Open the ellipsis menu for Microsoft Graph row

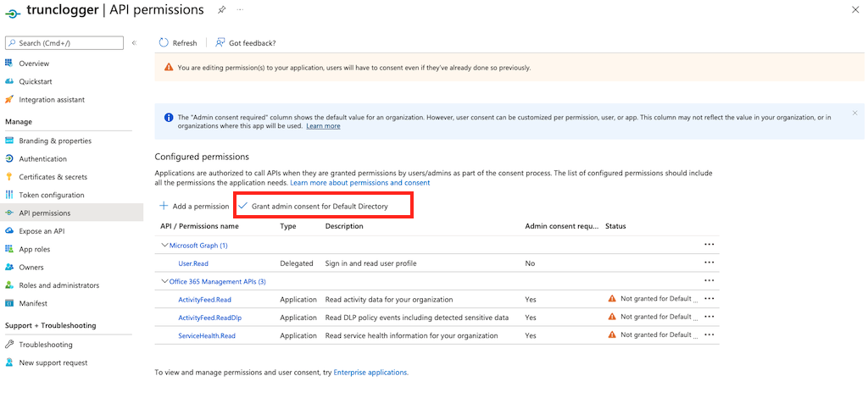tap(709, 245)
